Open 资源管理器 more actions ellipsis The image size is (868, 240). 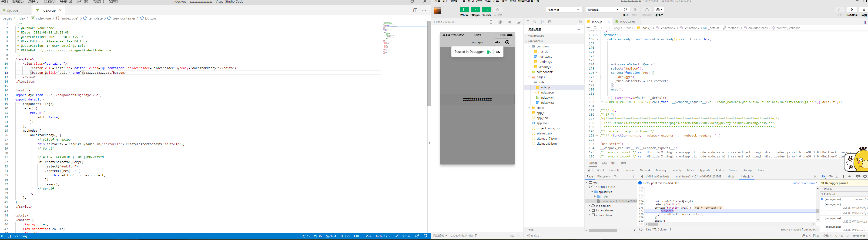pos(578,29)
